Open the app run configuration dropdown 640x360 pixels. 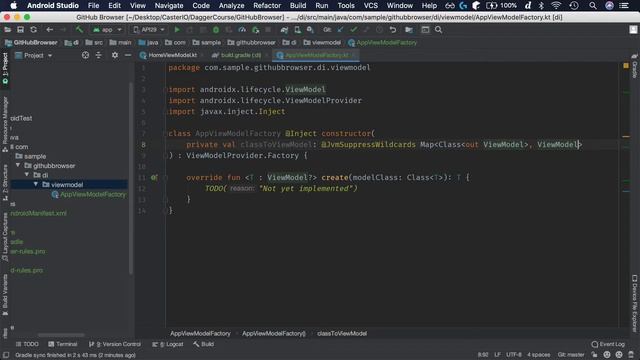(x=107, y=30)
